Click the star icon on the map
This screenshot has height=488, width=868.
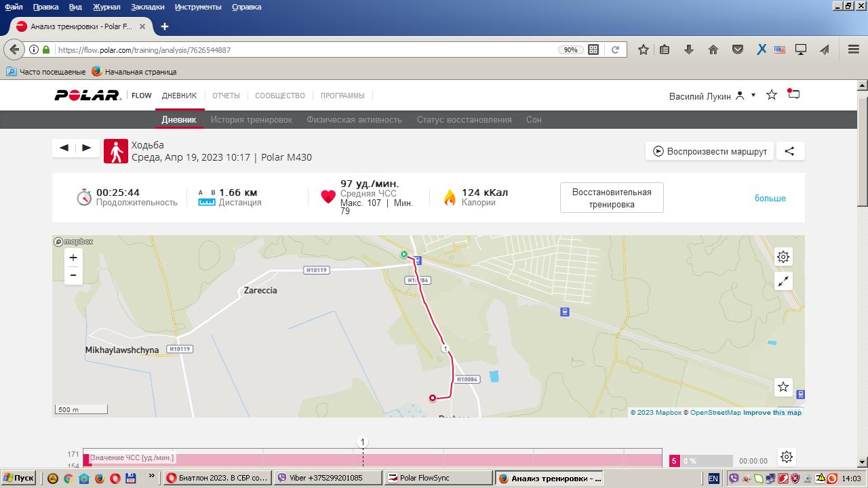pos(783,386)
